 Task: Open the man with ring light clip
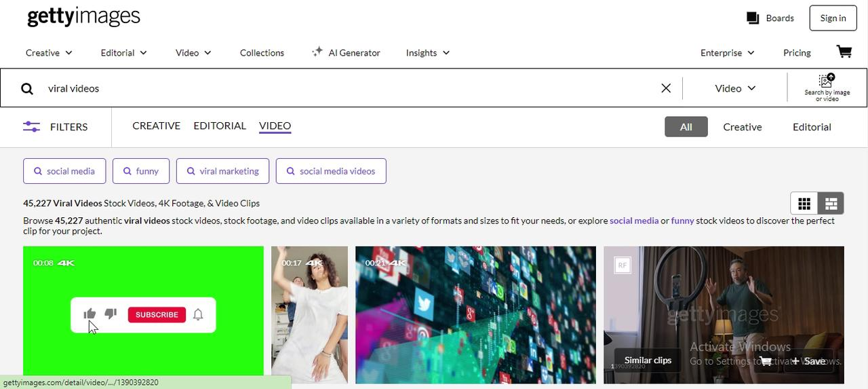pyautogui.click(x=724, y=315)
